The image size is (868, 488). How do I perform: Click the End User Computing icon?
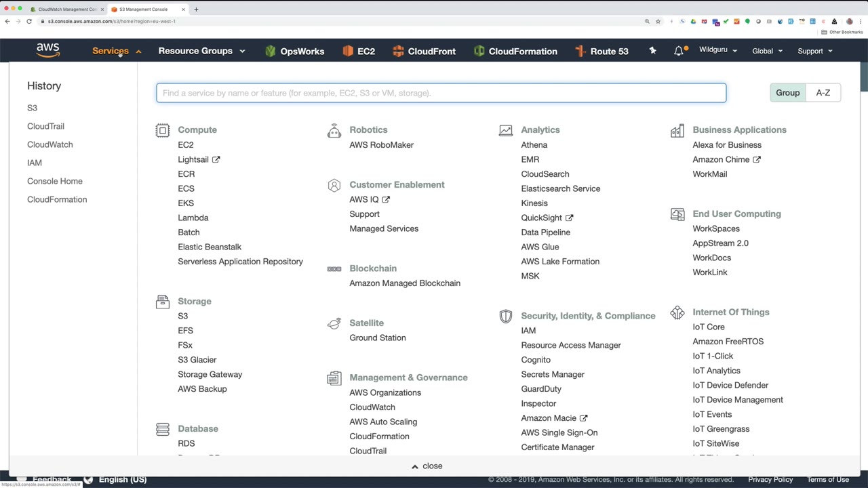677,214
